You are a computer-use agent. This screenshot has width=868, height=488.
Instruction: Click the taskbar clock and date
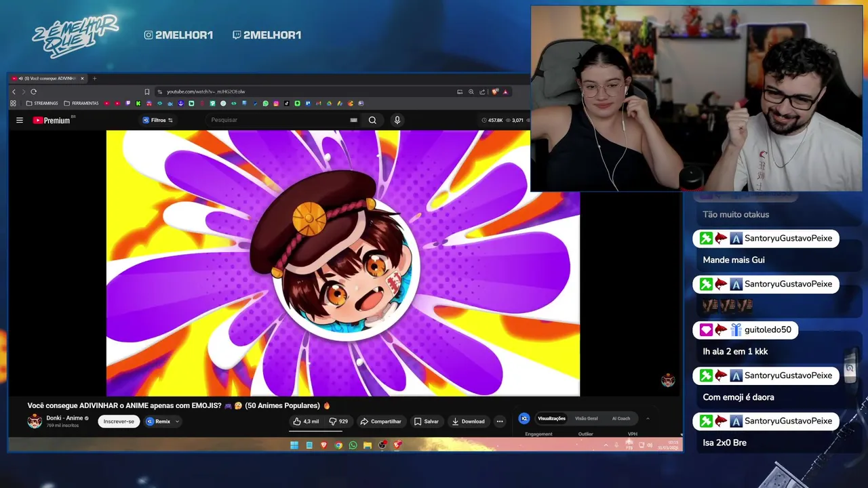click(x=669, y=445)
